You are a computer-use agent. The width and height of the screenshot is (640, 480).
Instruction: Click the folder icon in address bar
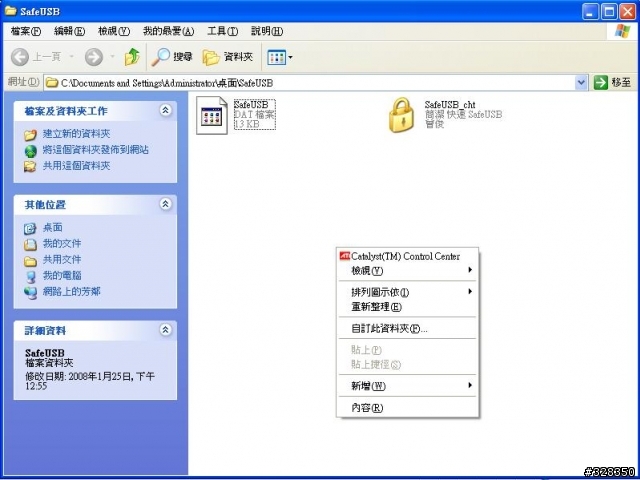(51, 83)
